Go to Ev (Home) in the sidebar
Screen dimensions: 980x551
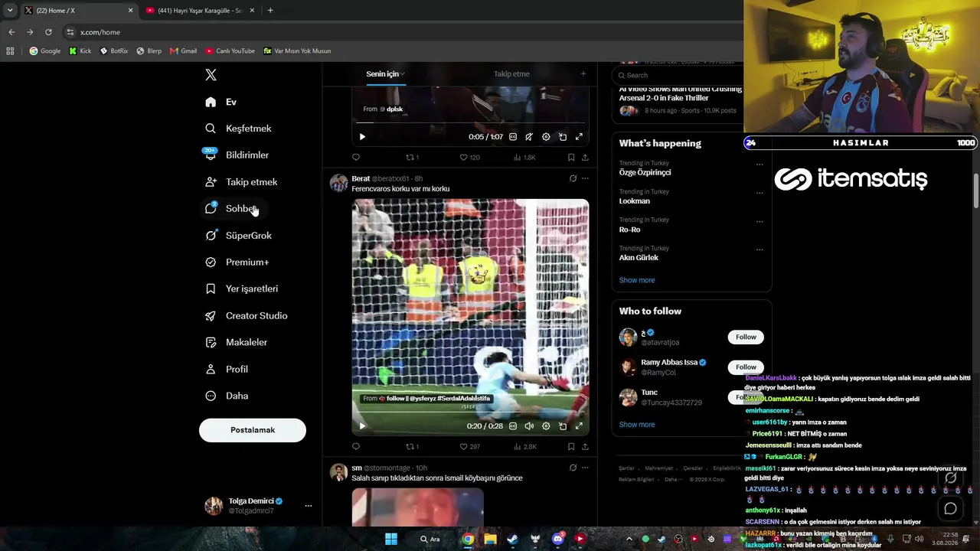220,102
